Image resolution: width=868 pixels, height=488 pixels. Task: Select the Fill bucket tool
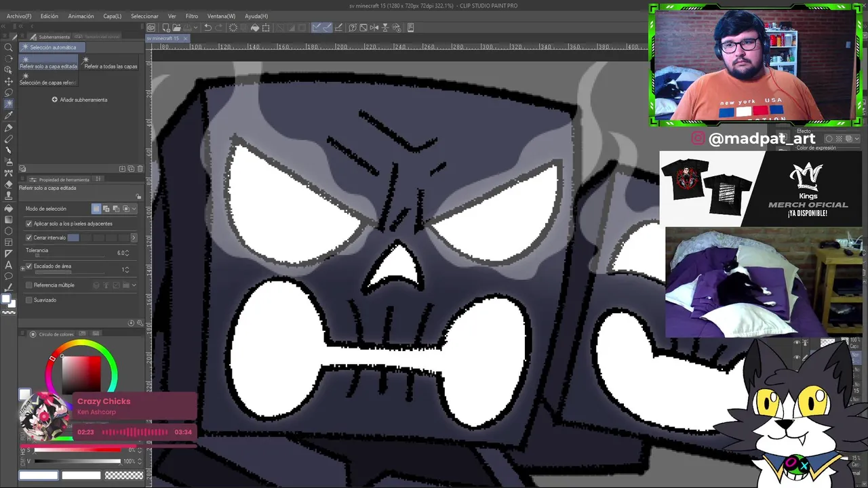[x=9, y=208]
